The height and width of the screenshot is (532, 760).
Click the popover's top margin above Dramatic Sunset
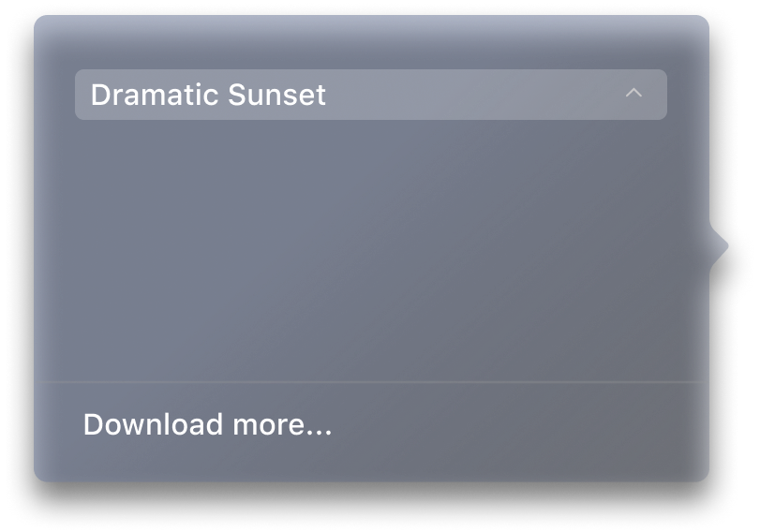371,43
